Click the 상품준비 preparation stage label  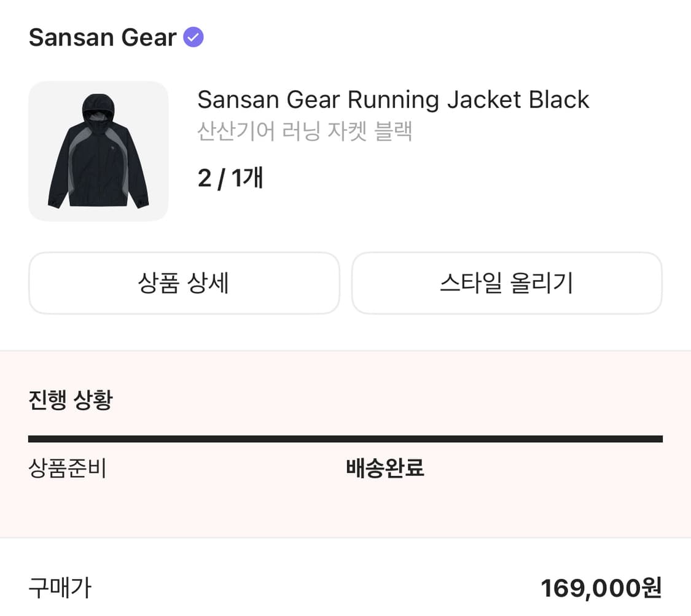68,468
